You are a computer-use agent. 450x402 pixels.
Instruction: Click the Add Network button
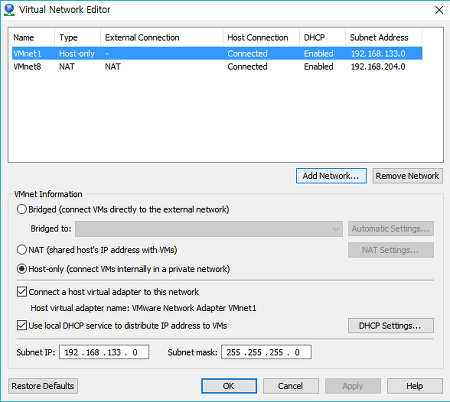click(x=331, y=176)
